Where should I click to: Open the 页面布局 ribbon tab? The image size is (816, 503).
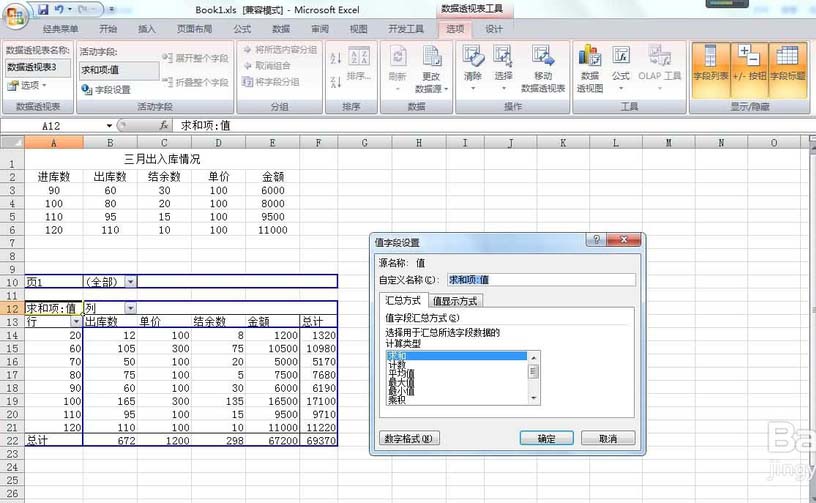[195, 29]
